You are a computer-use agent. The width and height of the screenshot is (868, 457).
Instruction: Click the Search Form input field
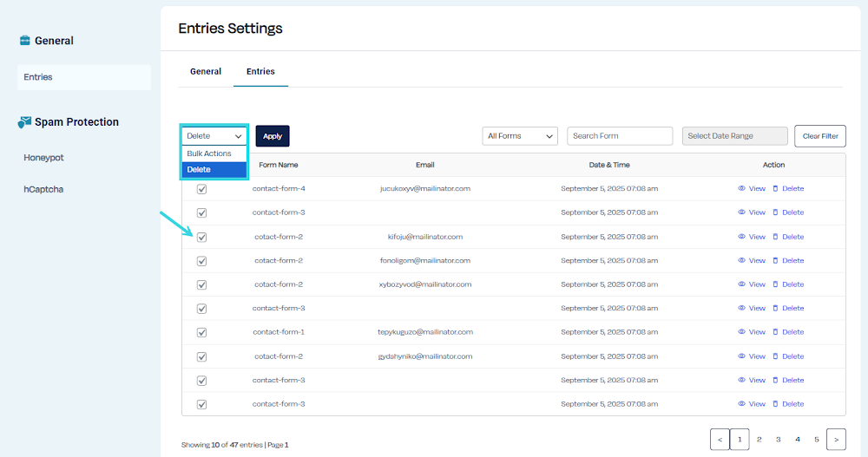click(x=620, y=136)
